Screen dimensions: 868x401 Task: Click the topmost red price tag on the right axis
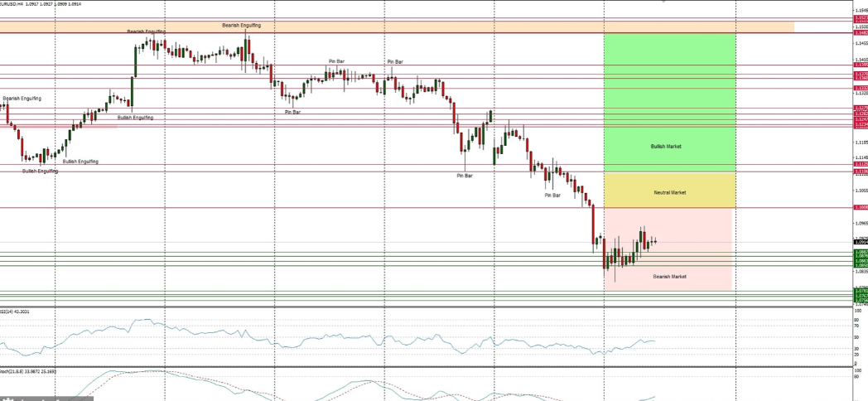click(x=861, y=17)
